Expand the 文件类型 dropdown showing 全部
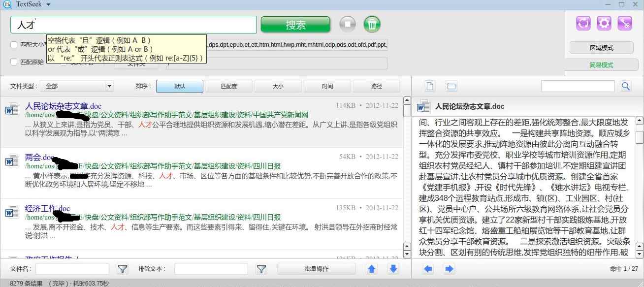 [x=77, y=86]
